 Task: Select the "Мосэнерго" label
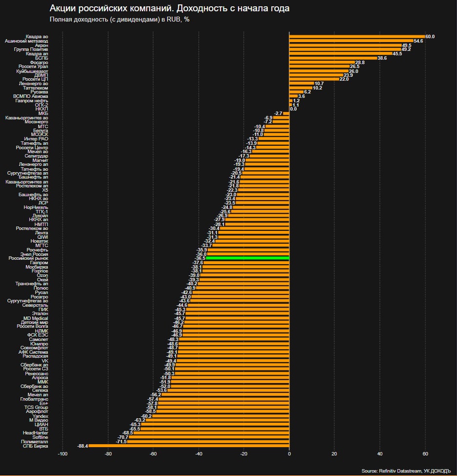[x=36, y=122]
